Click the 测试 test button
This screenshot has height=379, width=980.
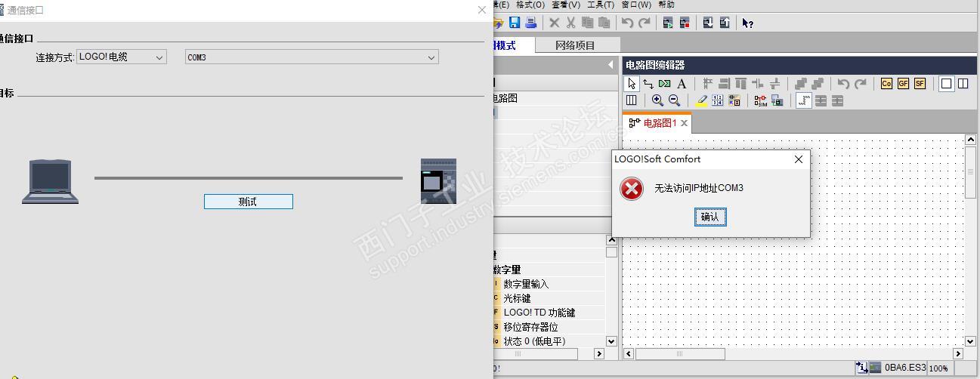(x=248, y=202)
